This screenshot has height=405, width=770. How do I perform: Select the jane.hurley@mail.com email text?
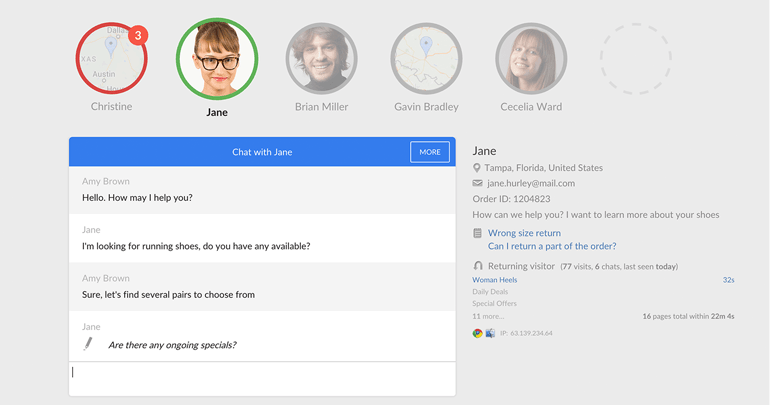tap(531, 183)
